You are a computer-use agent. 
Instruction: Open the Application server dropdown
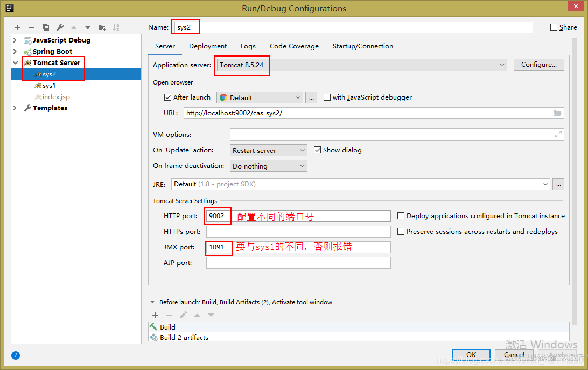coord(361,65)
